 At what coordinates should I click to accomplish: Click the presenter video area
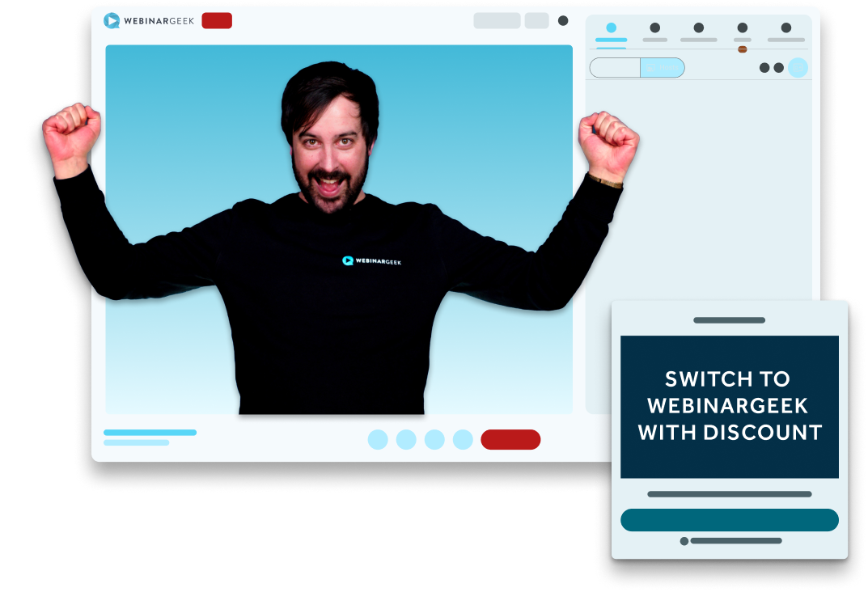pyautogui.click(x=339, y=229)
